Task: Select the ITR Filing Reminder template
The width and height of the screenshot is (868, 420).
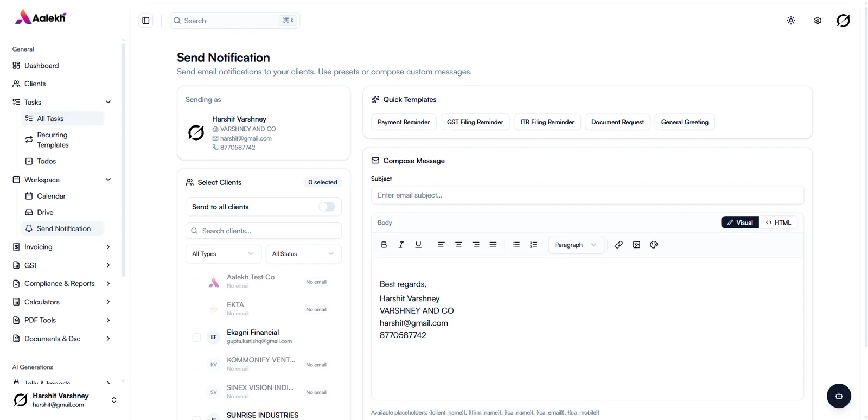Action: 547,122
